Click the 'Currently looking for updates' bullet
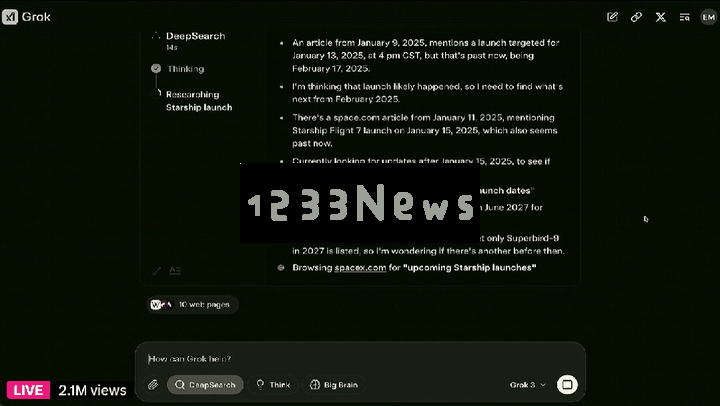720x406 pixels. pyautogui.click(x=421, y=161)
